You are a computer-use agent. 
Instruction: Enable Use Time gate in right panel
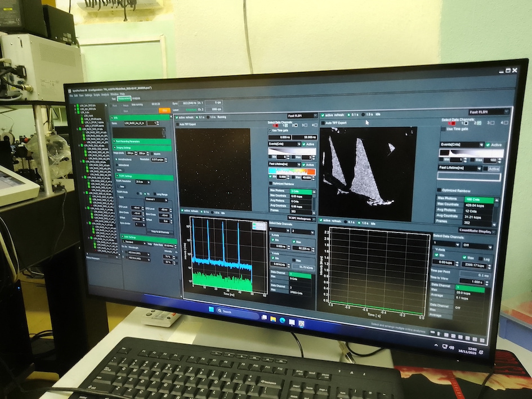tap(442, 128)
